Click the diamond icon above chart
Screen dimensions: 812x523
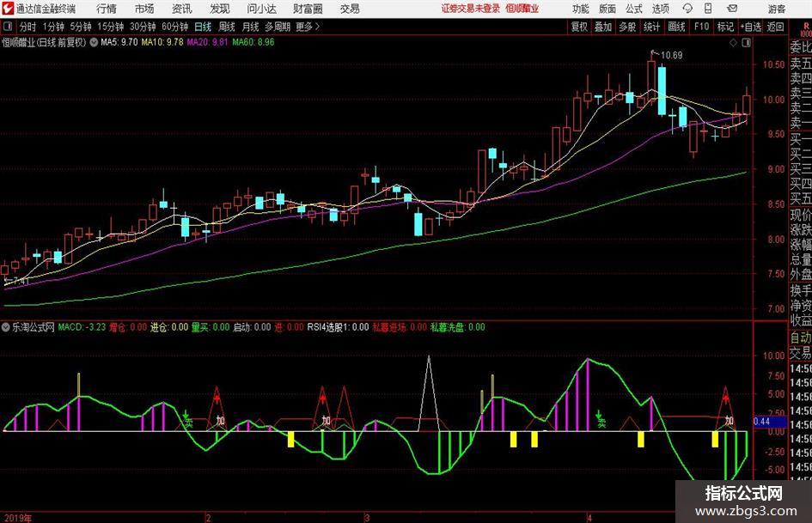[733, 42]
